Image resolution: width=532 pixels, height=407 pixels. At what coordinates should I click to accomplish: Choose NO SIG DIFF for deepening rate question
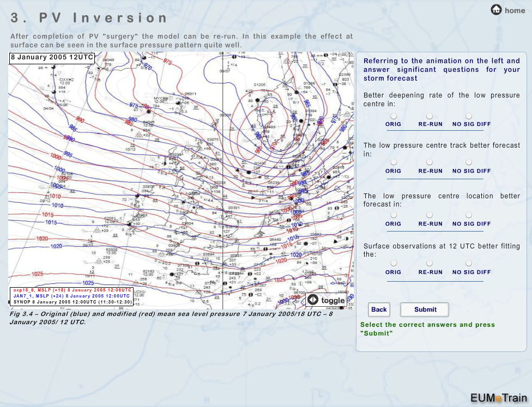point(469,116)
